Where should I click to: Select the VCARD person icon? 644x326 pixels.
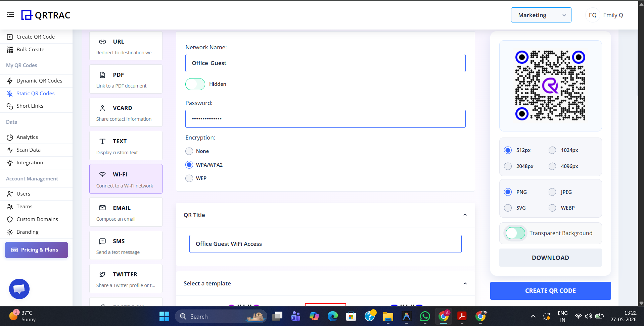[102, 108]
